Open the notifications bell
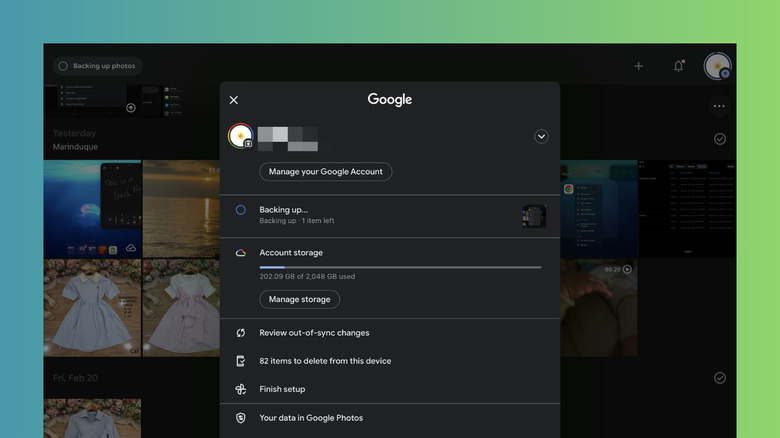The width and height of the screenshot is (780, 438). point(679,66)
